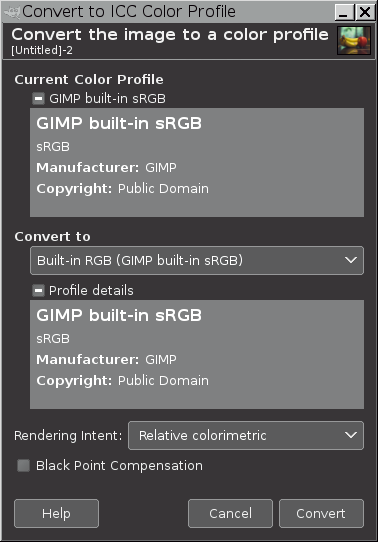This screenshot has width=378, height=542.
Task: Click the chevron arrow of Convert to combo
Action: pos(351,260)
